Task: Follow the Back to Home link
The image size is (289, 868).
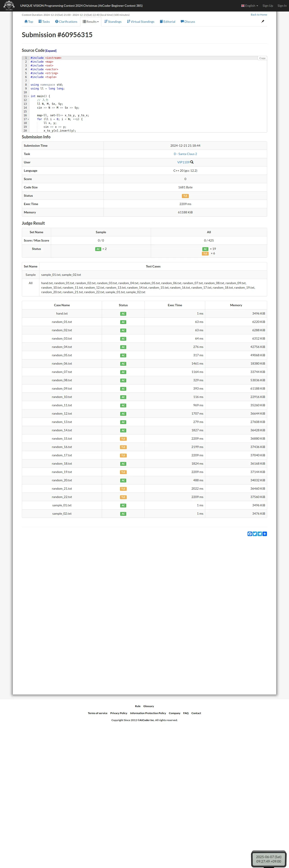Action: [x=259, y=15]
